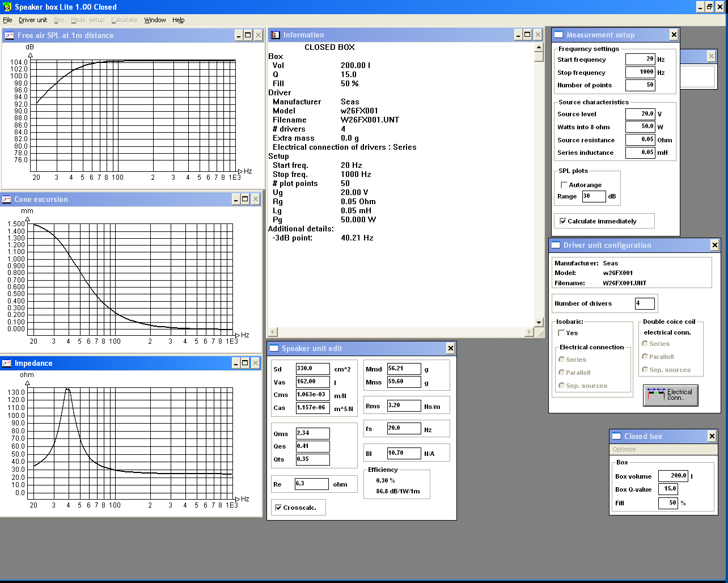Click the Cone excursion window title icon
Image resolution: width=728 pixels, height=583 pixels.
tap(7, 199)
